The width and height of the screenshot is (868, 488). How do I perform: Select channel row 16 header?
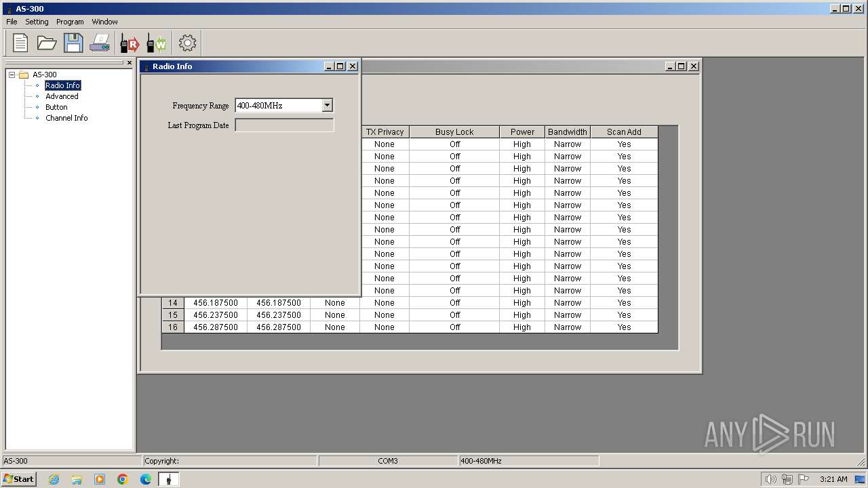tap(173, 327)
